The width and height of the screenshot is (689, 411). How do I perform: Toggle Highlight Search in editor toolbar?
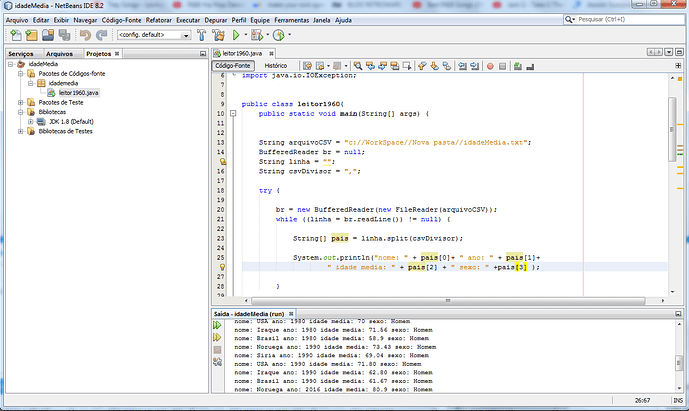(x=395, y=66)
